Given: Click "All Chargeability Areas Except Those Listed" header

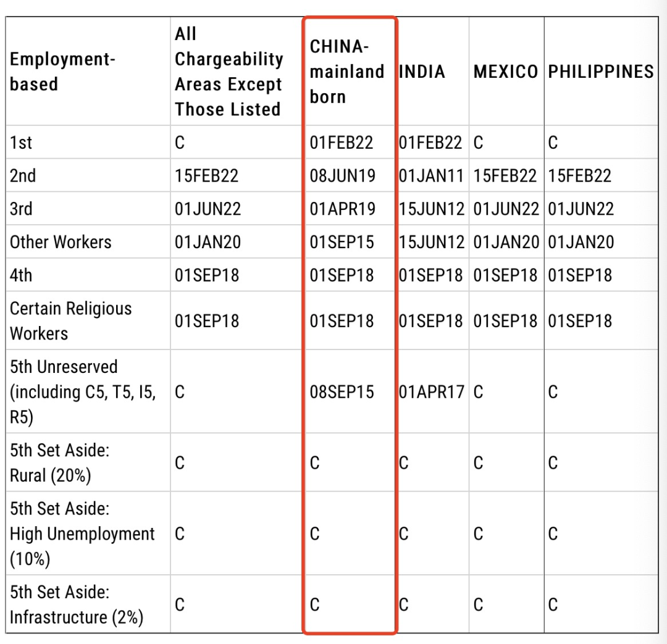Looking at the screenshot, I should (x=229, y=72).
